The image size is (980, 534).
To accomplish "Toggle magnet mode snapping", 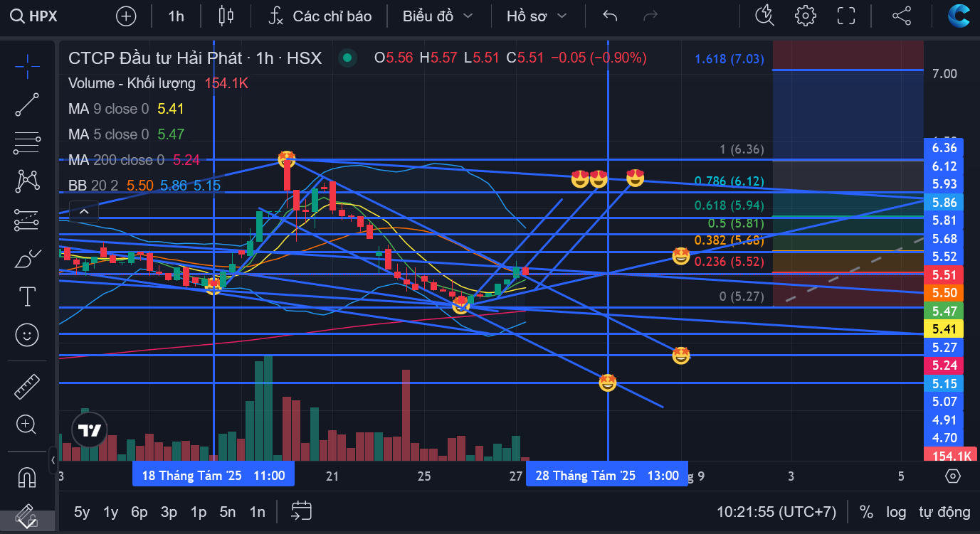I will coord(27,477).
